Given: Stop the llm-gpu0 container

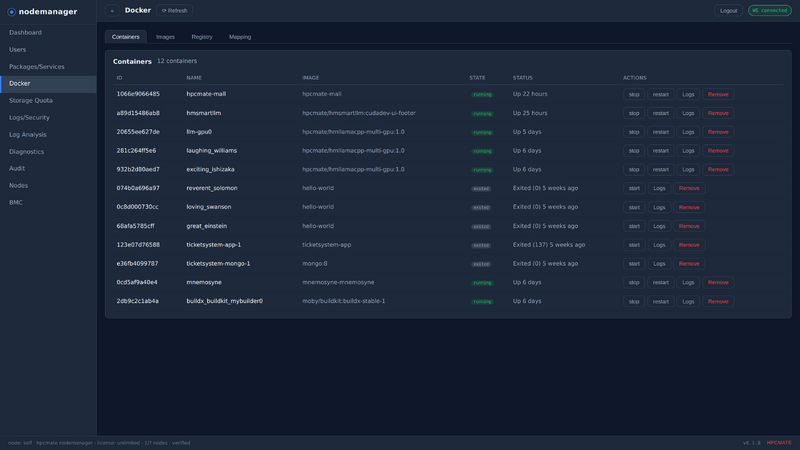Looking at the screenshot, I should (x=634, y=132).
